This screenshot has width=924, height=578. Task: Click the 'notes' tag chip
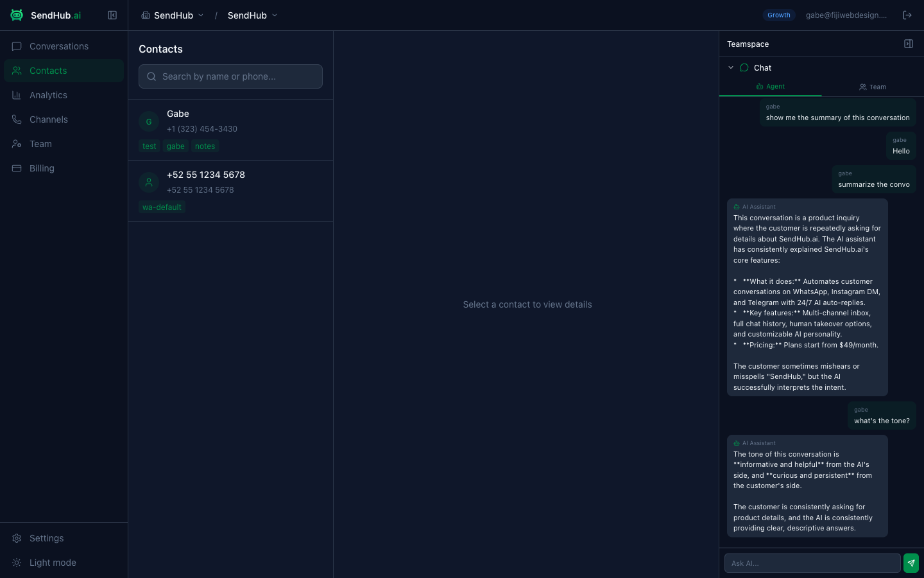tap(205, 146)
